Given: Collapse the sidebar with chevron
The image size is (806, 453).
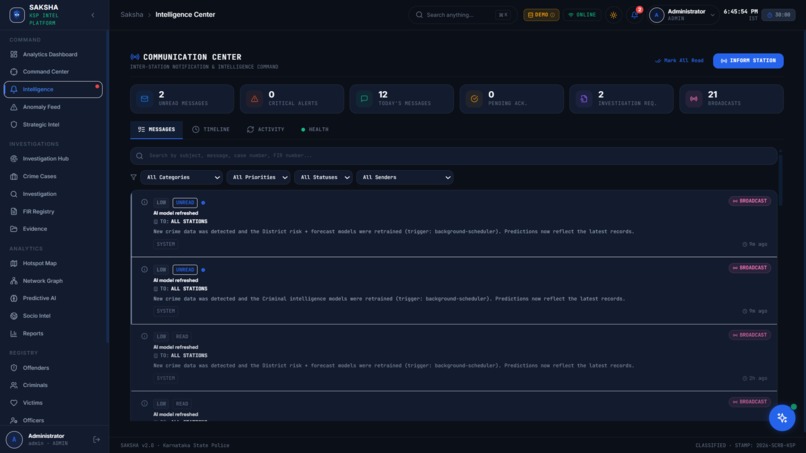Looking at the screenshot, I should pyautogui.click(x=93, y=15).
